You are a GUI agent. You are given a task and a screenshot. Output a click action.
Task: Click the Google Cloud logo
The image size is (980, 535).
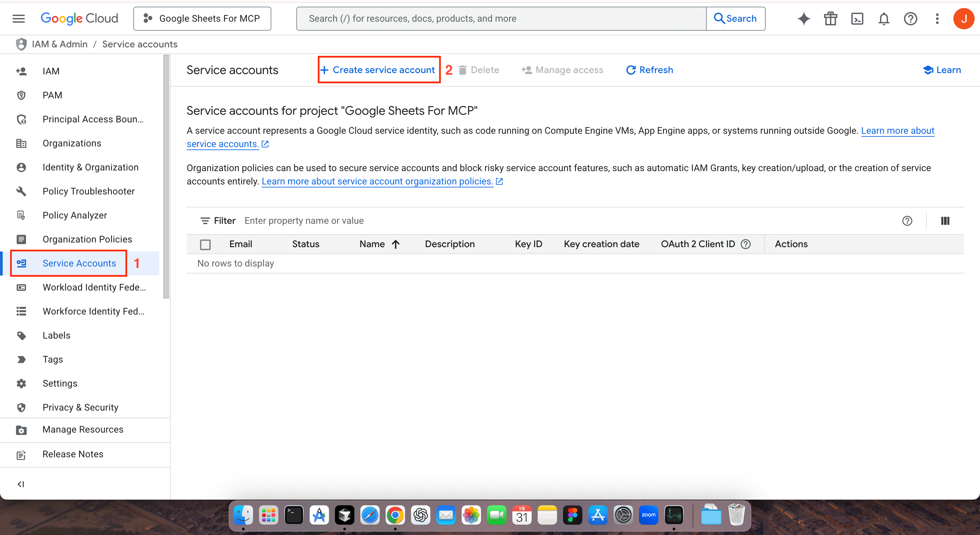pyautogui.click(x=79, y=18)
